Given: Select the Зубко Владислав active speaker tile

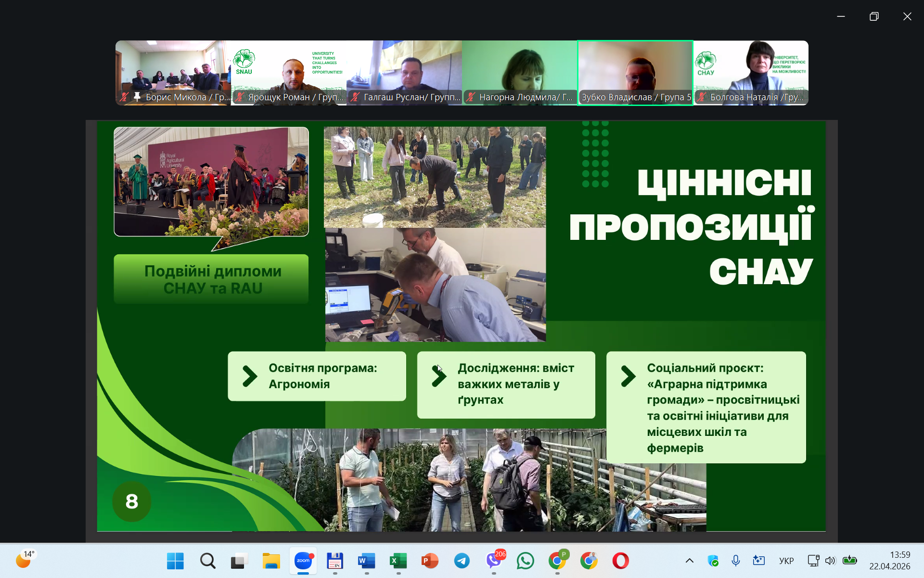Looking at the screenshot, I should (635, 72).
